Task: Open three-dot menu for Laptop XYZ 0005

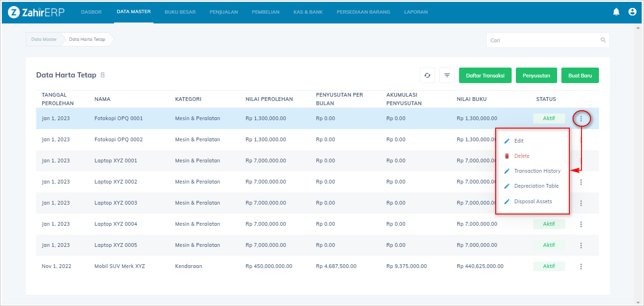Action: click(x=581, y=245)
